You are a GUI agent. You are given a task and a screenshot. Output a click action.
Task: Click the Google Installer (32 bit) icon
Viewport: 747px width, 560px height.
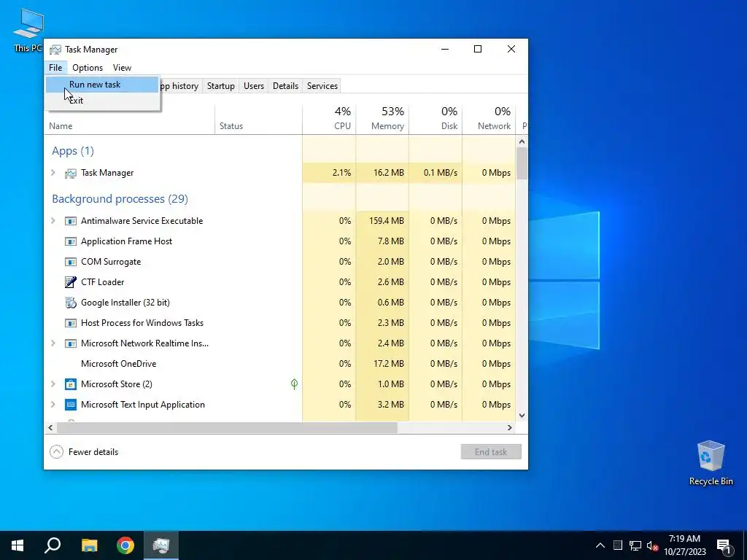[71, 303]
